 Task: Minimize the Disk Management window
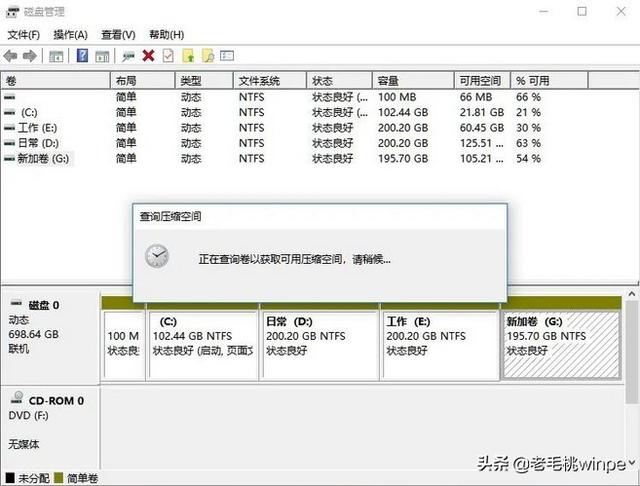click(544, 11)
